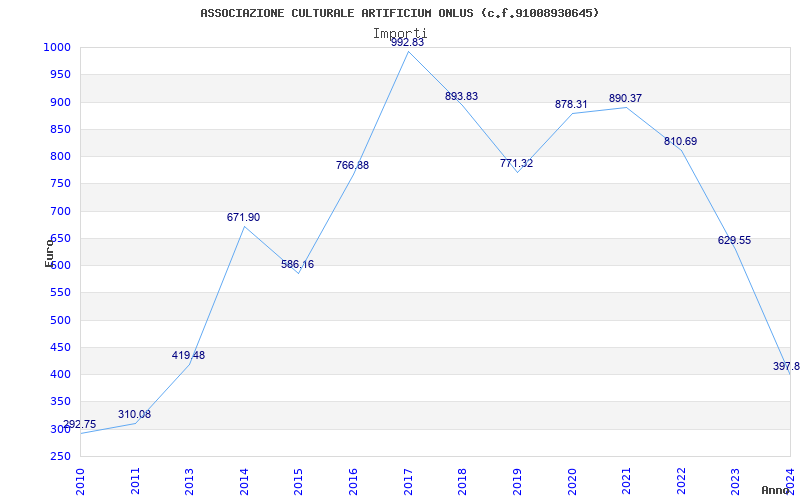Click year 2017 on the axis

pyautogui.click(x=408, y=481)
